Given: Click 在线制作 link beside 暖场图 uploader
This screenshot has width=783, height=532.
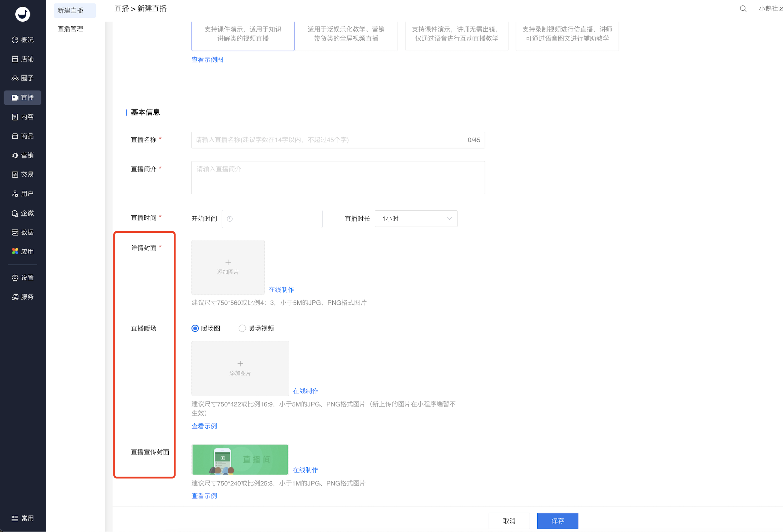Looking at the screenshot, I should [305, 391].
